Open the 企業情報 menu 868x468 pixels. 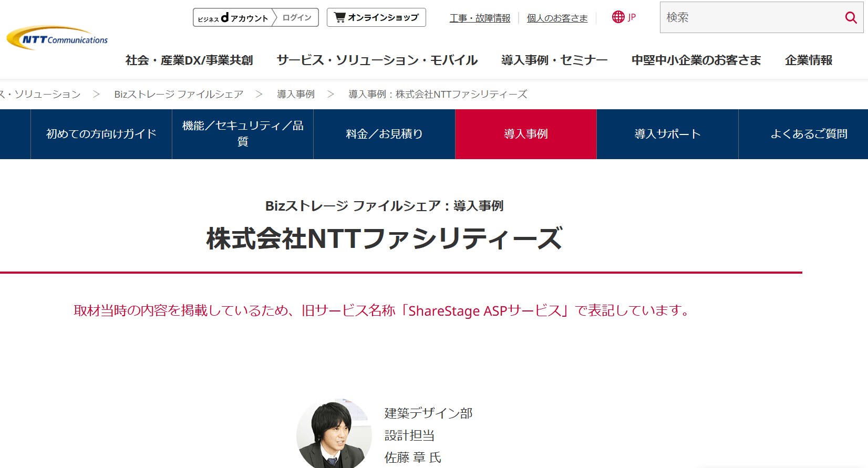[x=809, y=60]
